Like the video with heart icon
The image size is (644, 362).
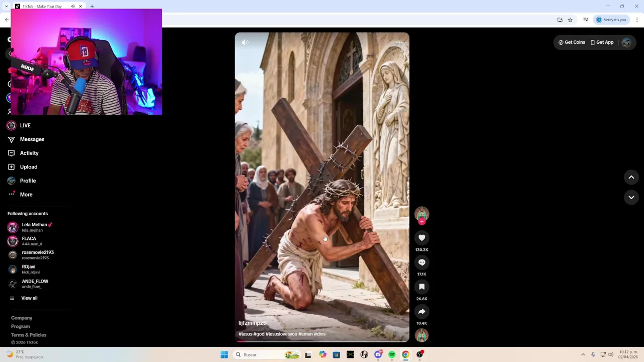[x=422, y=238]
